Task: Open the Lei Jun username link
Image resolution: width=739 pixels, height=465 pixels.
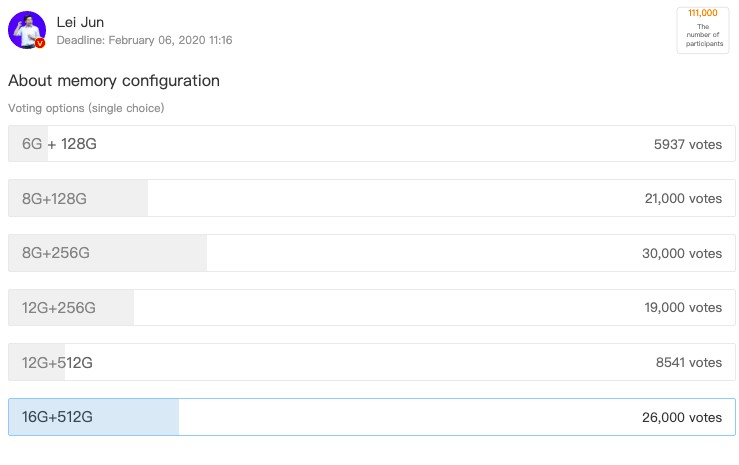Action: [80, 22]
